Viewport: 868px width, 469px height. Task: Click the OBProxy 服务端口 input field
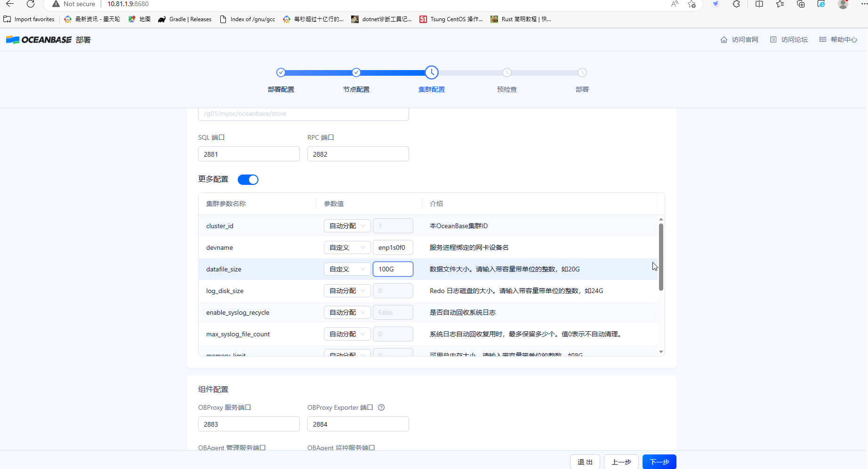pyautogui.click(x=249, y=424)
